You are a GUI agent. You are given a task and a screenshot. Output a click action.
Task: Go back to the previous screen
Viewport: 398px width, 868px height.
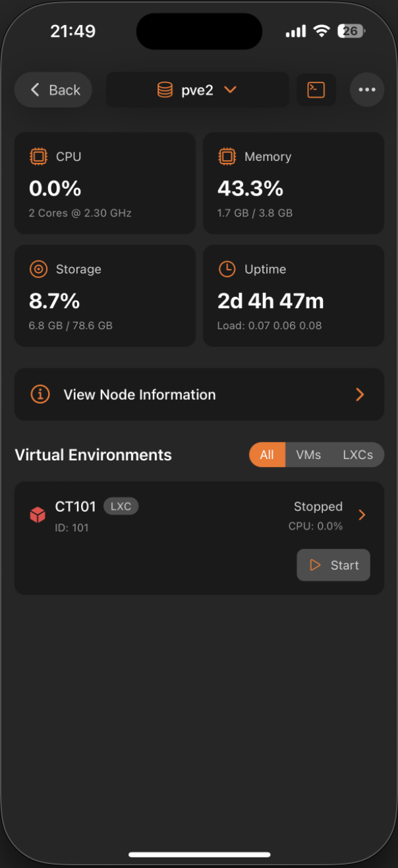tap(53, 90)
